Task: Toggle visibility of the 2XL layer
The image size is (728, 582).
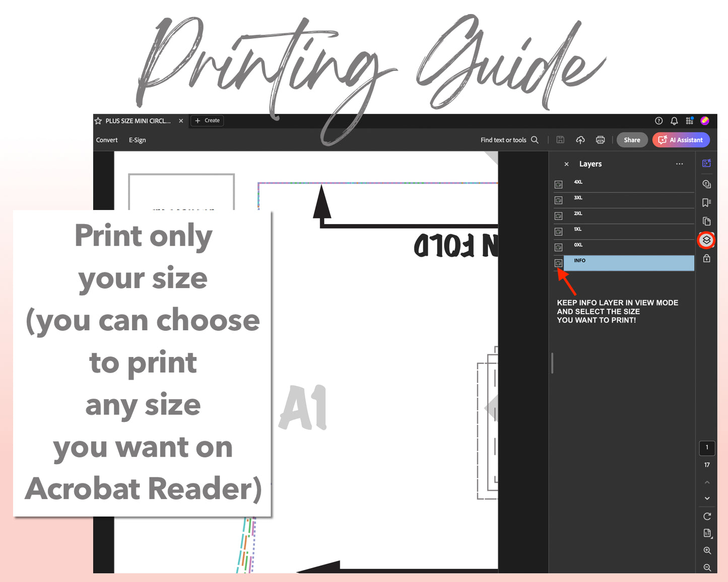Action: (558, 216)
